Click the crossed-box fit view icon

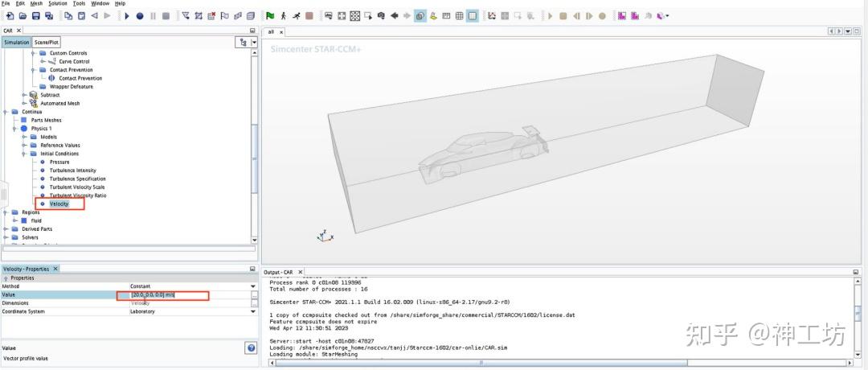pyautogui.click(x=355, y=16)
